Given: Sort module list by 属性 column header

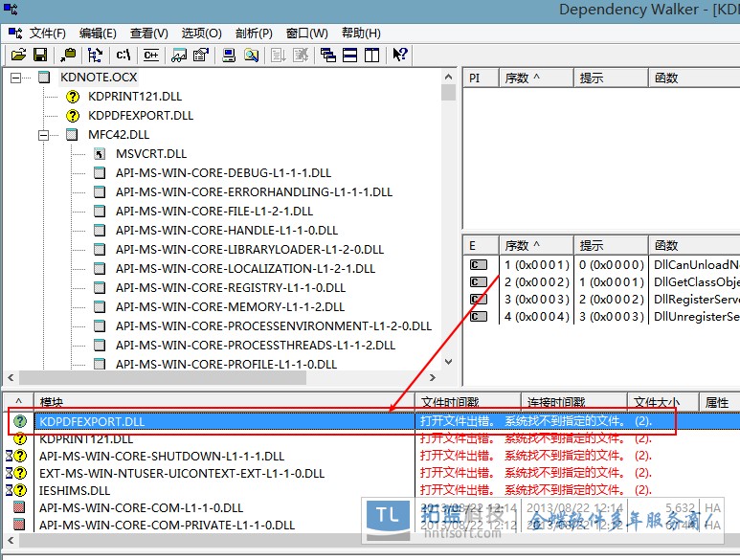Looking at the screenshot, I should tap(720, 402).
